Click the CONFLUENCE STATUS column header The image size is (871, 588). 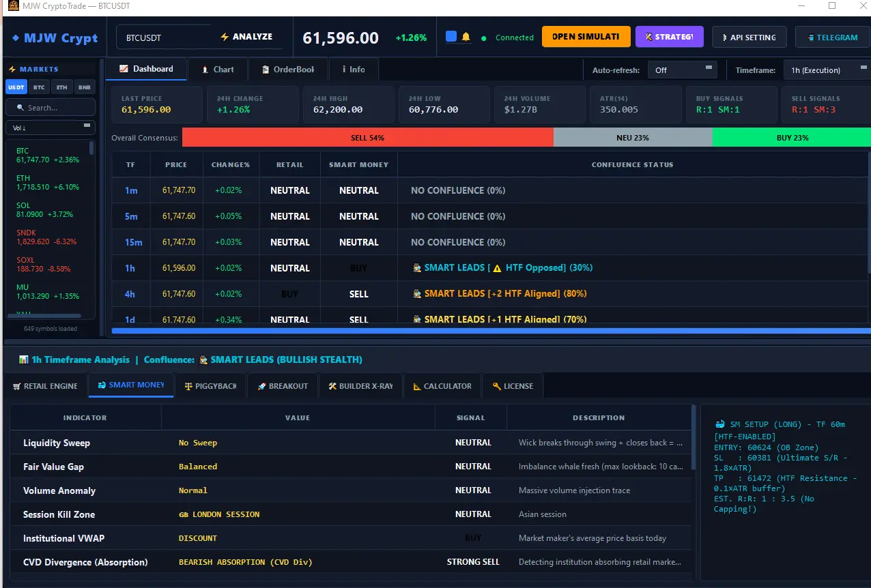click(x=633, y=164)
